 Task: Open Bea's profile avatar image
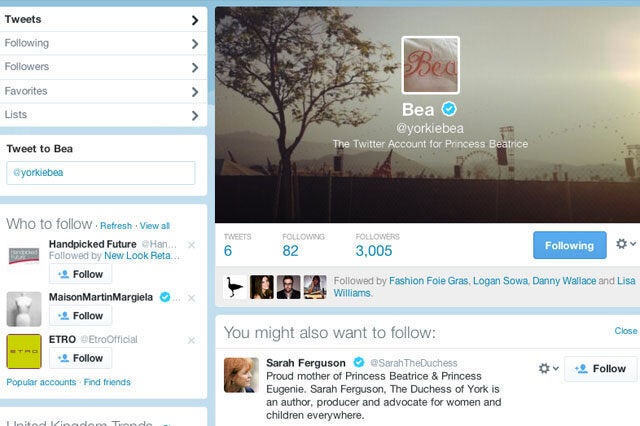431,65
